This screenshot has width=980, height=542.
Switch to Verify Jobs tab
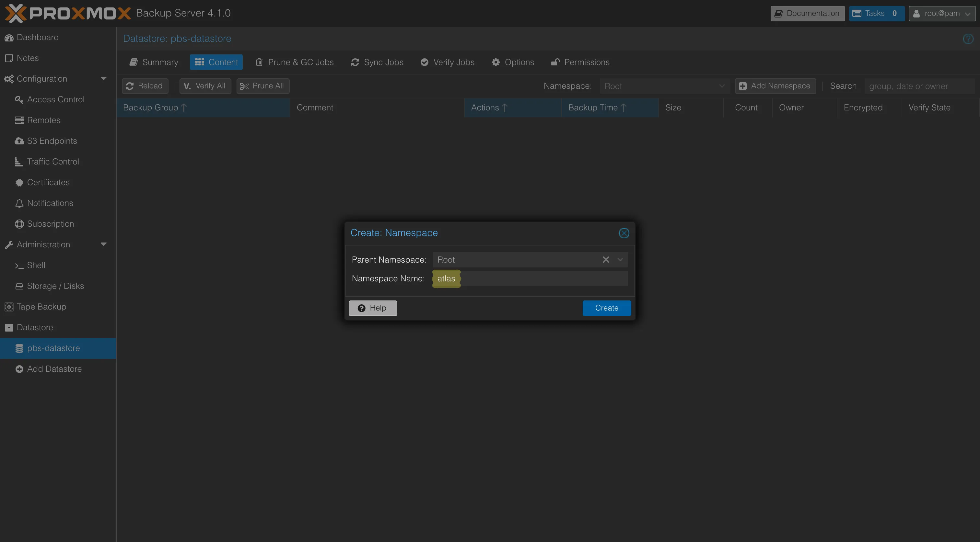click(x=448, y=62)
